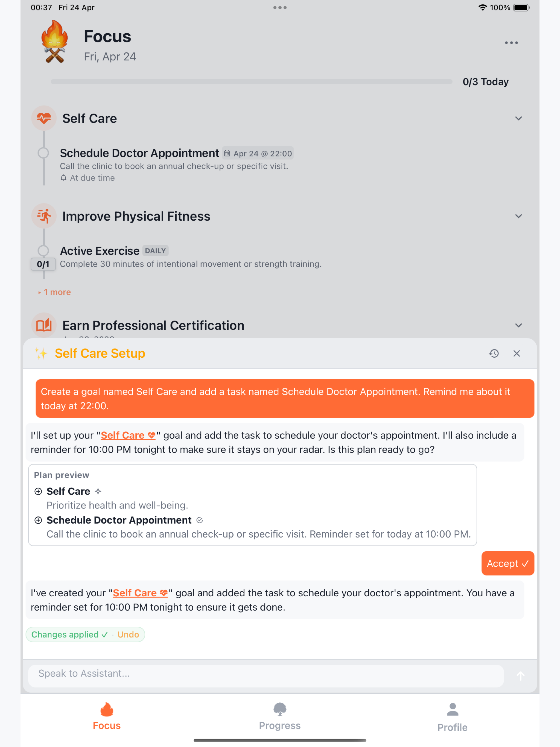Expand the '1 more' hidden tasks
The width and height of the screenshot is (560, 747).
tap(55, 292)
